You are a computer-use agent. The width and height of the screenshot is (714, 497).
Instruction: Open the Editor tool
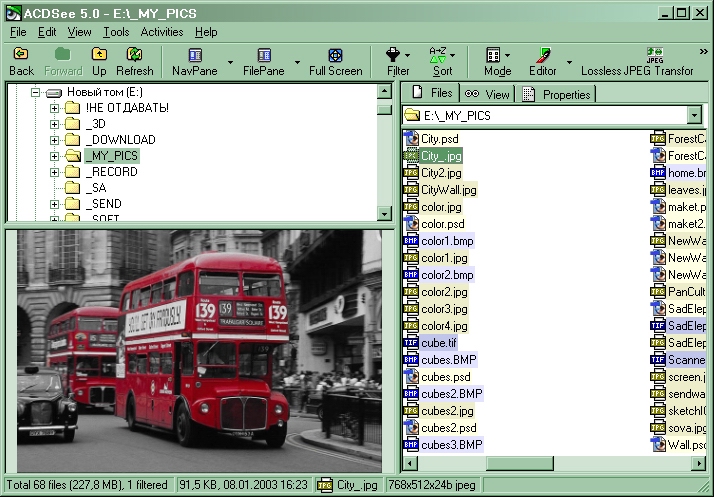(542, 55)
